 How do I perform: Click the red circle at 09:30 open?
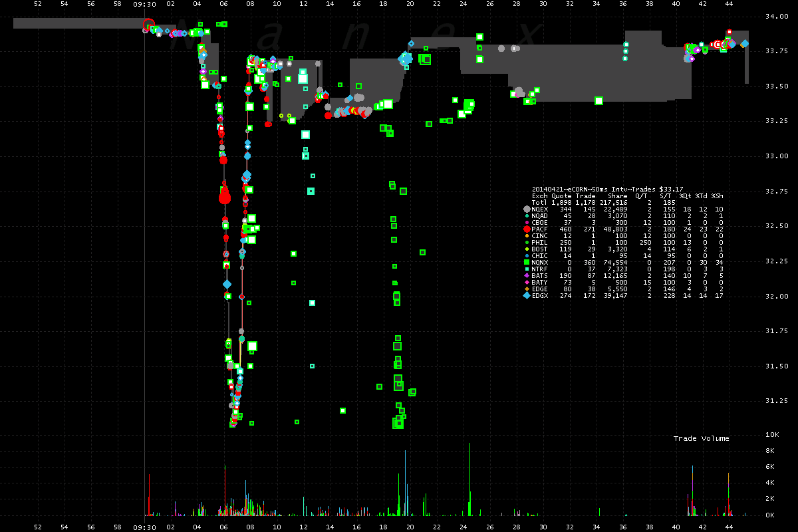148,25
